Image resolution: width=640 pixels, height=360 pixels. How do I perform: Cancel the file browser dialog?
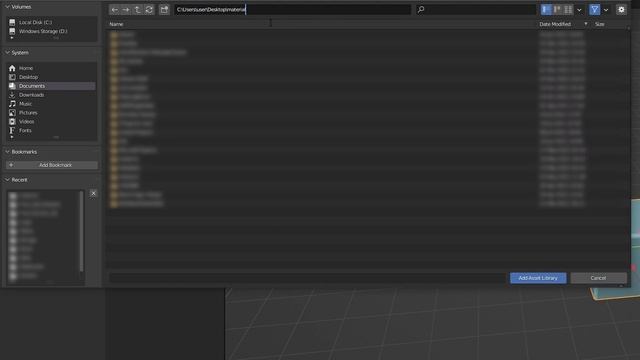pyautogui.click(x=598, y=278)
